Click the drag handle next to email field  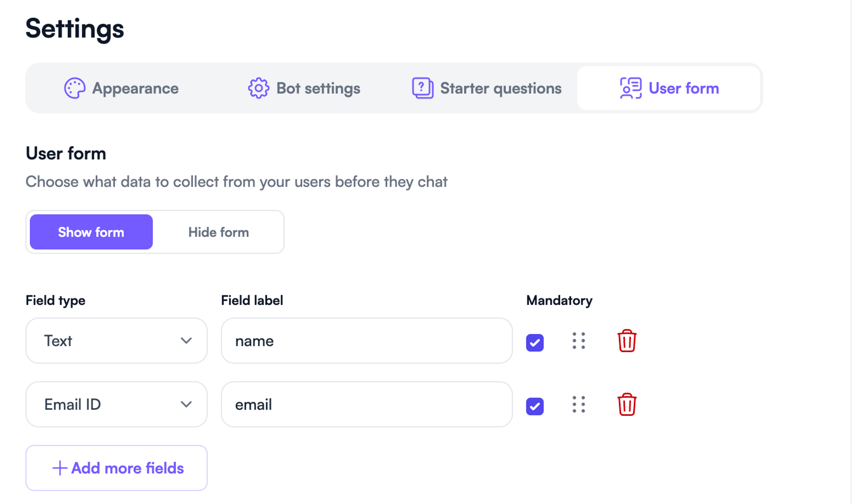point(579,404)
